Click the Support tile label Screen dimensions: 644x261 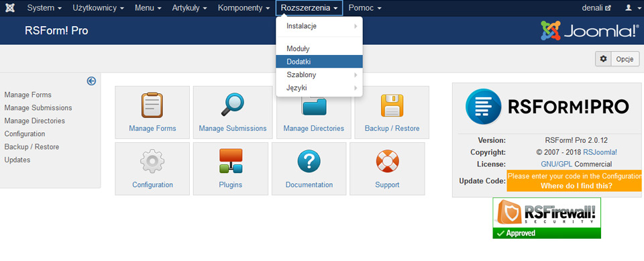(x=387, y=185)
